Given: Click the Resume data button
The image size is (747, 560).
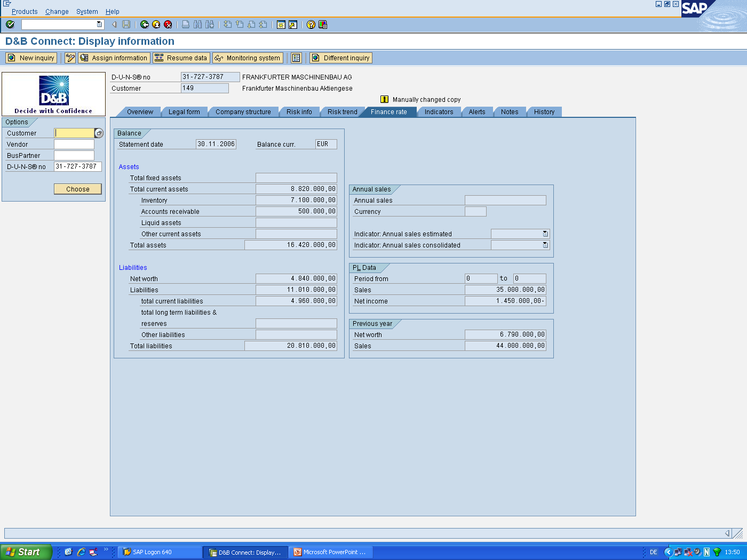Looking at the screenshot, I should coord(181,58).
